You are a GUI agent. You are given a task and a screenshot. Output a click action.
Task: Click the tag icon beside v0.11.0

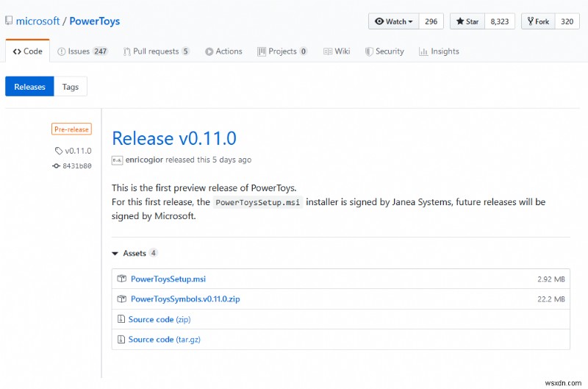[59, 151]
